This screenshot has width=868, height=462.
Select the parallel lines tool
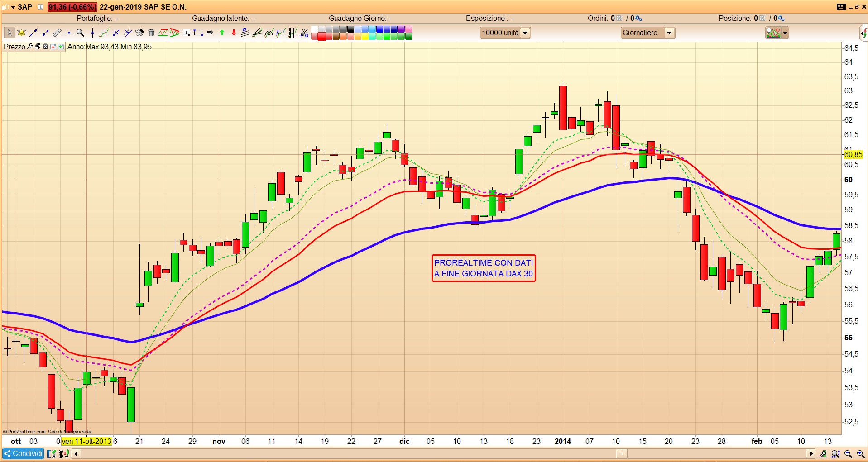[x=128, y=33]
